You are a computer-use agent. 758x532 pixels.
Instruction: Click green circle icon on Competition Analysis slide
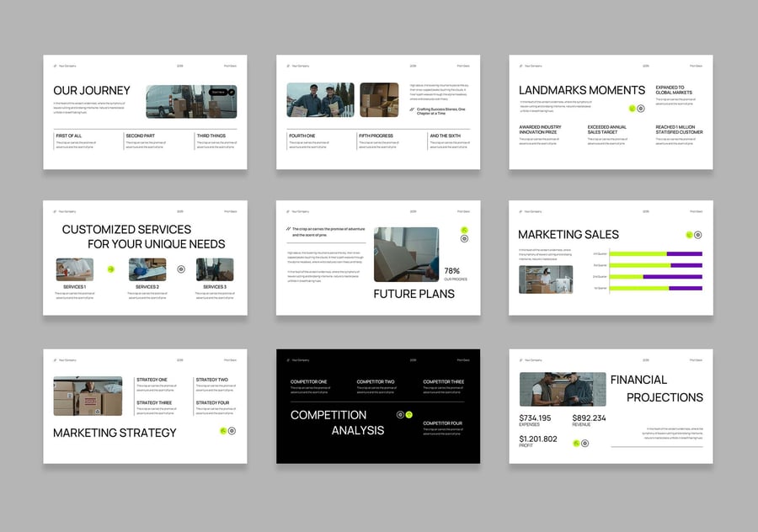(x=409, y=414)
